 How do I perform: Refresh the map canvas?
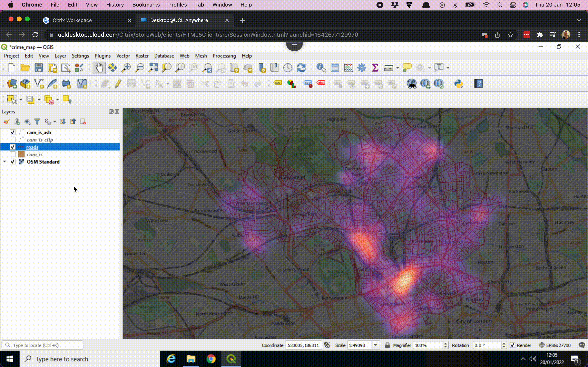301,68
